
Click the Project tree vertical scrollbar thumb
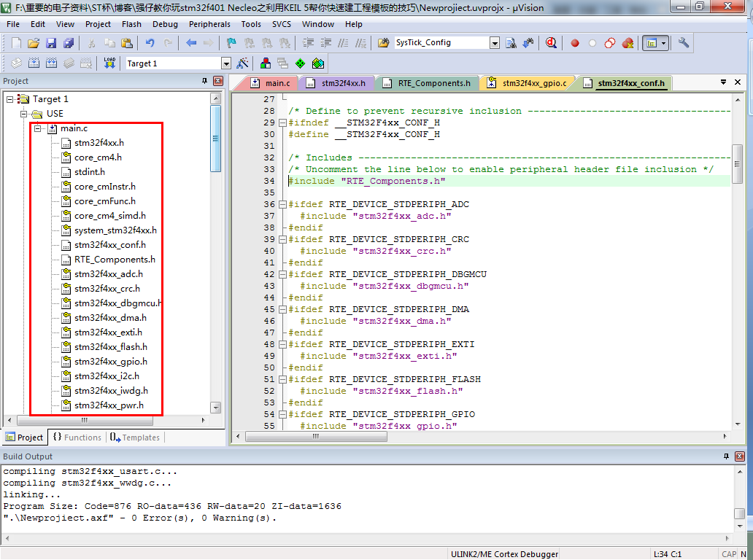tap(216, 139)
